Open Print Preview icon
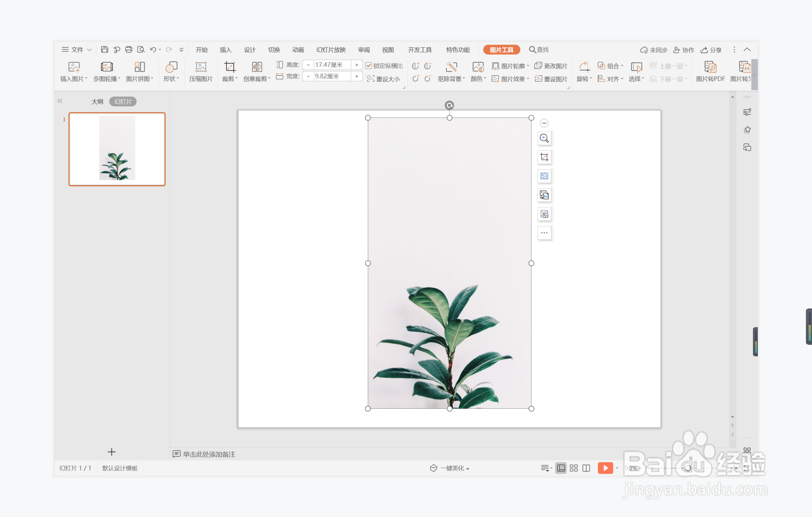This screenshot has height=517, width=812. 141,50
